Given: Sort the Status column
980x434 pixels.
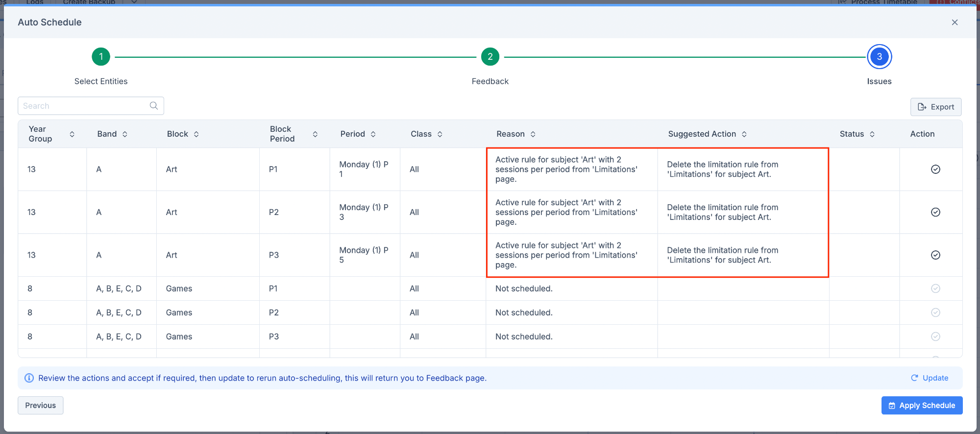Looking at the screenshot, I should [872, 134].
